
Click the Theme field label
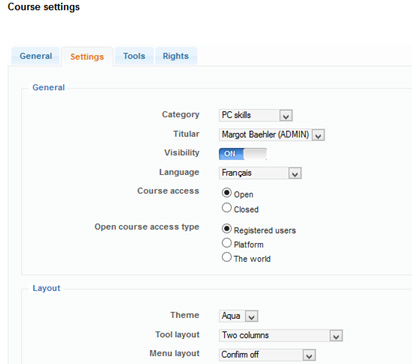(185, 315)
